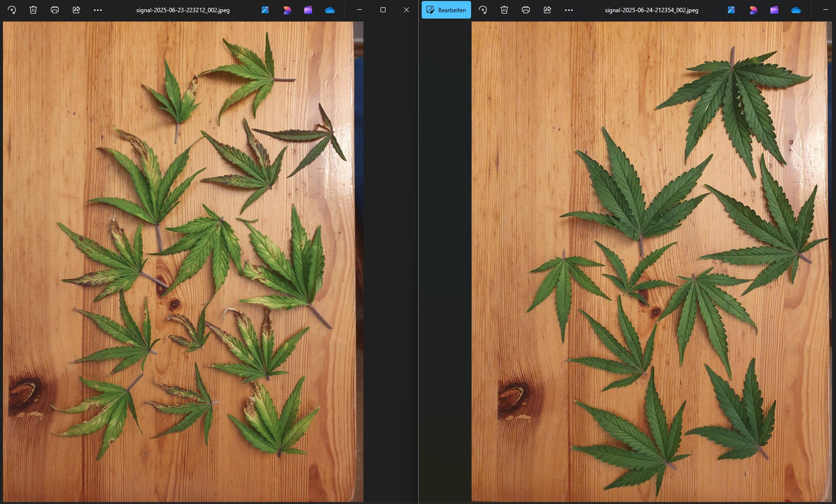The image size is (836, 504).
Task: Delete the signal-2025-06-23-223212_002.jpeg image
Action: coord(33,10)
